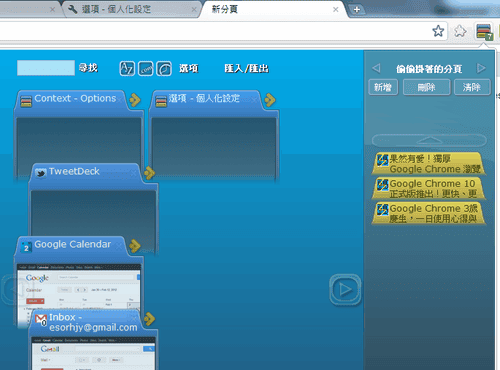Click the stacked tabs extension icon in toolbar
Screen dimensions: 500x370
coord(484,32)
